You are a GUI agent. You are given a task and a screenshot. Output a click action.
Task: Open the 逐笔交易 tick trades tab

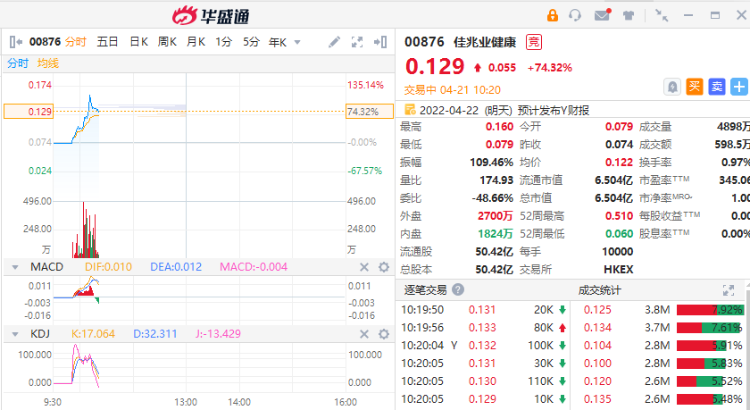425,290
